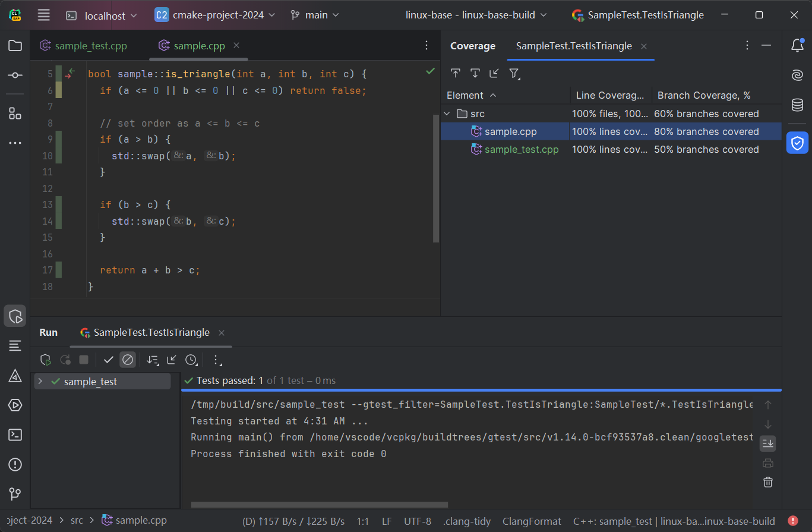The height and width of the screenshot is (532, 812).
Task: Open the localhost dropdown
Action: (x=102, y=15)
